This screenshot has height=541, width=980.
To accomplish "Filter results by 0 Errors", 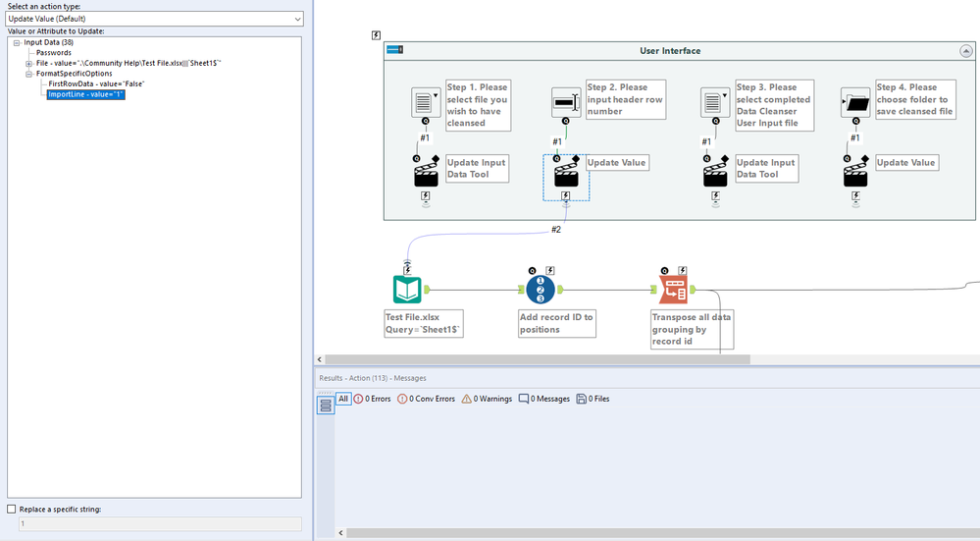I will tap(373, 399).
